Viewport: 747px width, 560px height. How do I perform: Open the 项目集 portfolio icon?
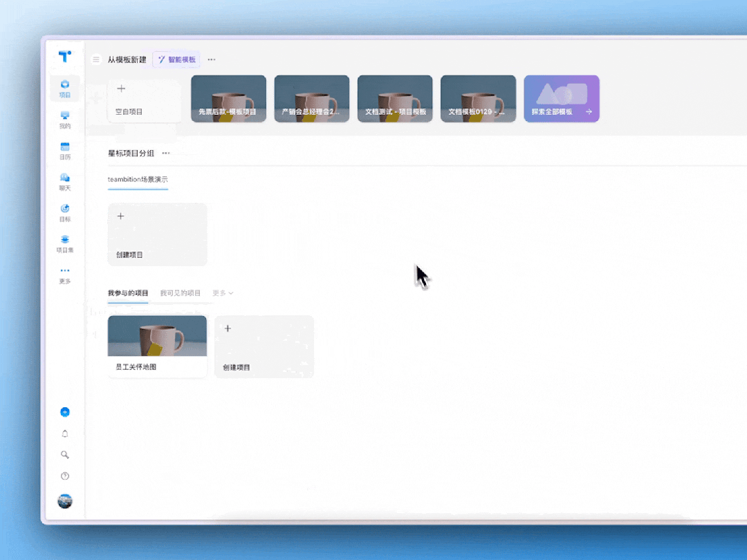point(65,244)
